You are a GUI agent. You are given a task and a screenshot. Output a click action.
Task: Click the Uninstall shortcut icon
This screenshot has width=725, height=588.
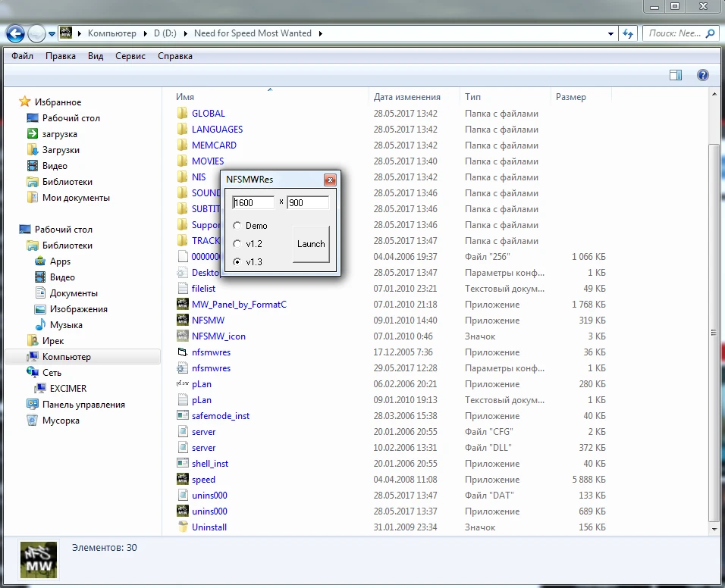pos(182,527)
